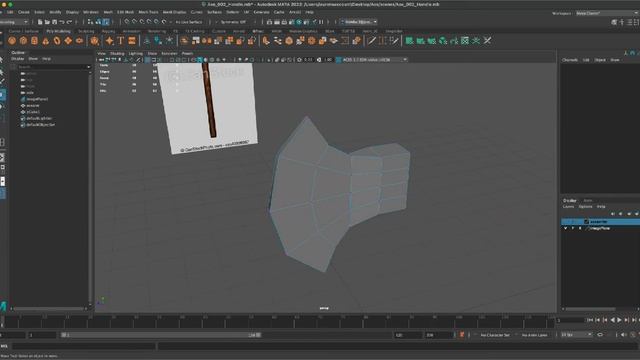Select imagePlane1 in the Outliner
Viewport: 640px width, 360px height.
point(37,99)
